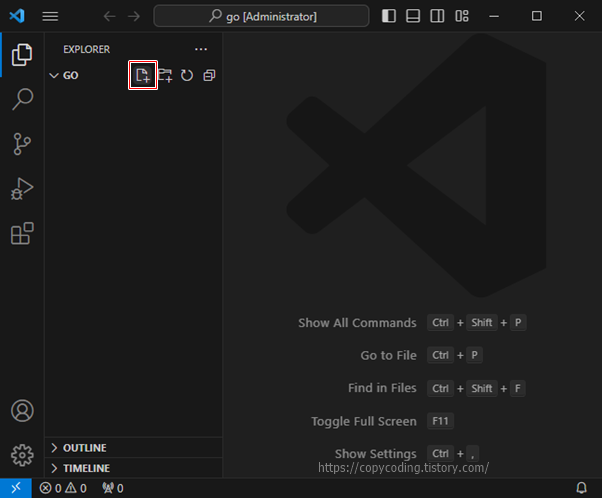The width and height of the screenshot is (602, 498).
Task: Click the Go to File label
Action: [388, 355]
